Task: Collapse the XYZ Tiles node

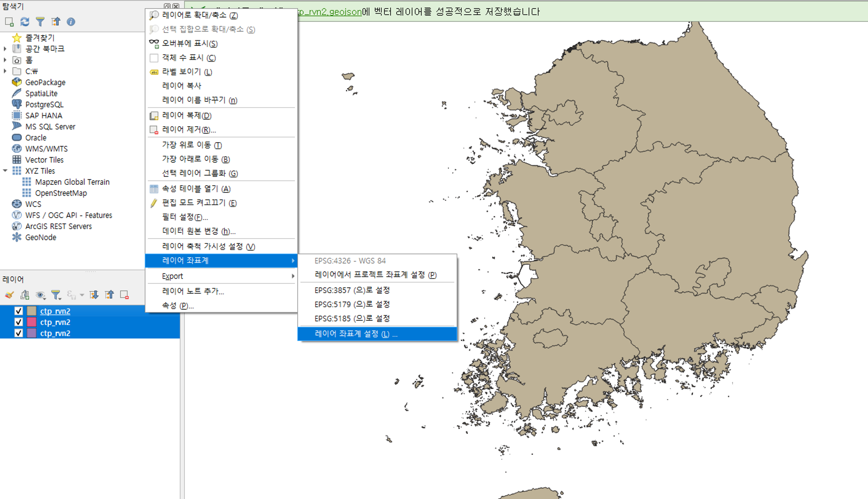Action: (5, 171)
